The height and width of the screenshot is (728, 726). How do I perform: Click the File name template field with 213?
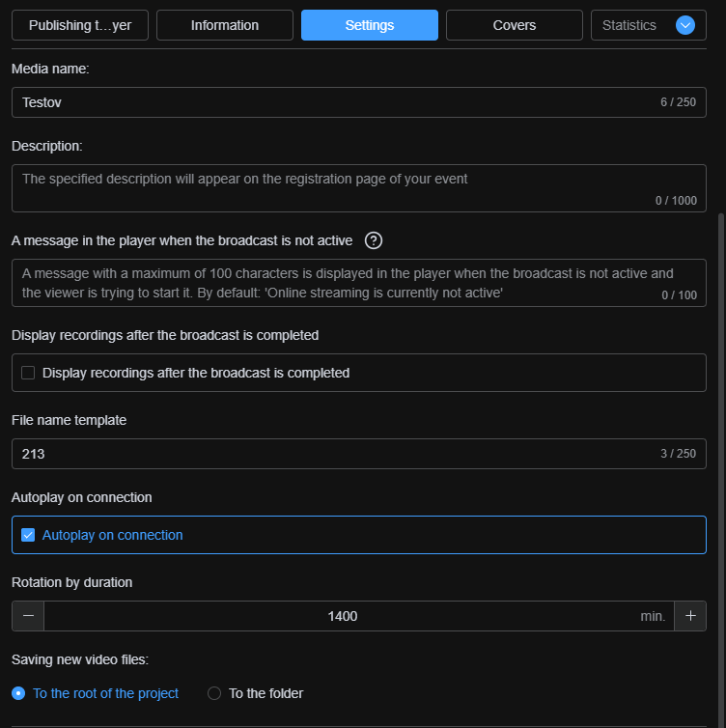359,454
